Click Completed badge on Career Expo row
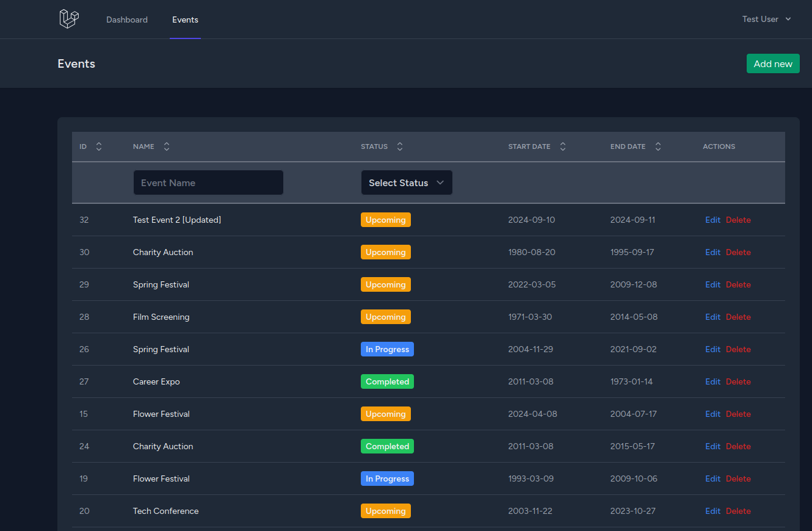The width and height of the screenshot is (812, 531). click(387, 381)
